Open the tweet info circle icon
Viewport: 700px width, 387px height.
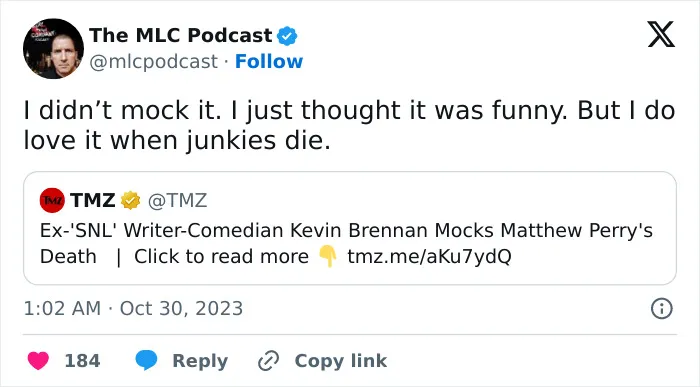point(662,308)
